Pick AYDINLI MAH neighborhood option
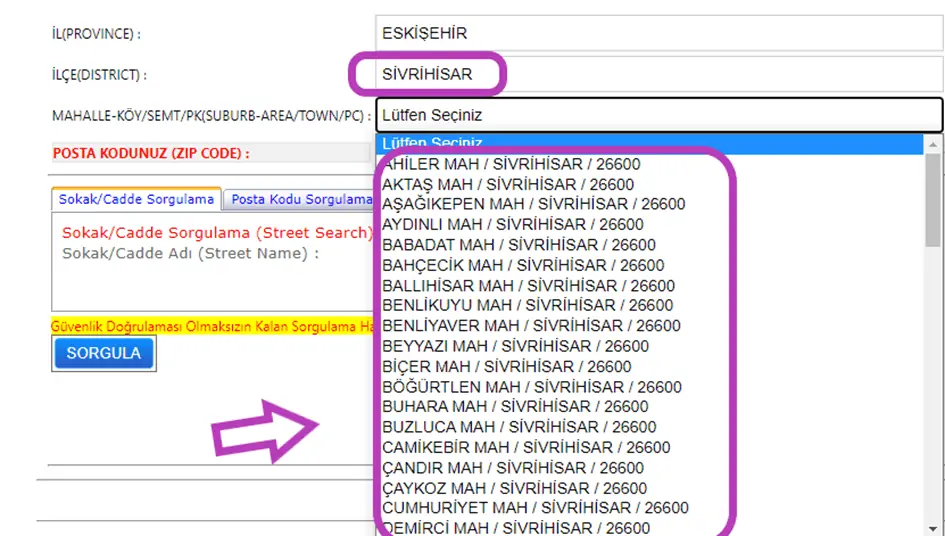This screenshot has height=536, width=945. [x=513, y=224]
